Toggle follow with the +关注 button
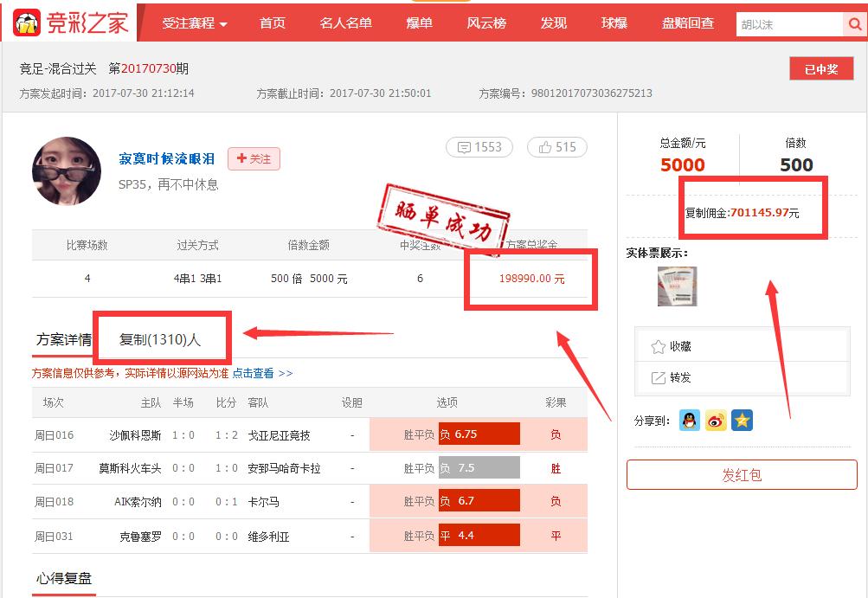 253,159
